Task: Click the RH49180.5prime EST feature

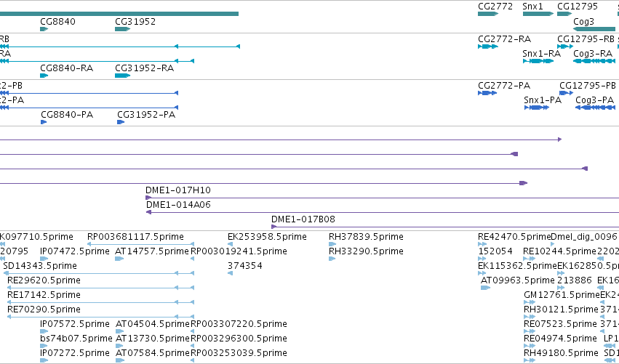Action: (x=530, y=360)
